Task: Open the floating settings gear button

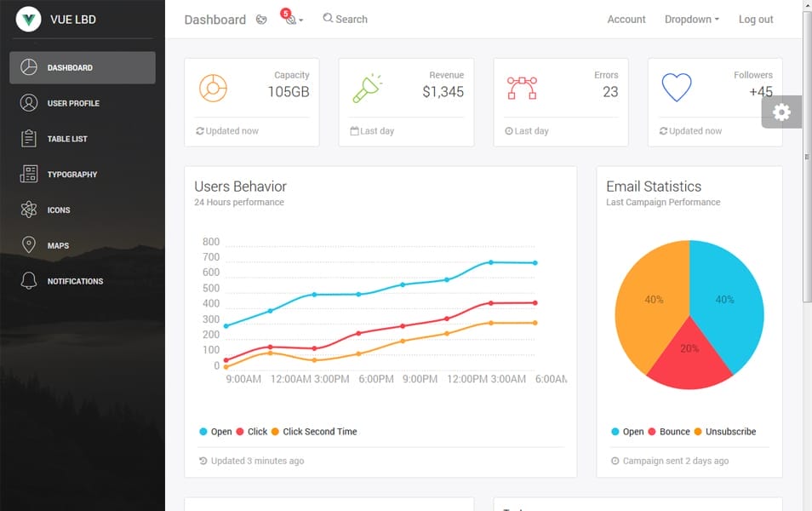Action: pos(781,112)
